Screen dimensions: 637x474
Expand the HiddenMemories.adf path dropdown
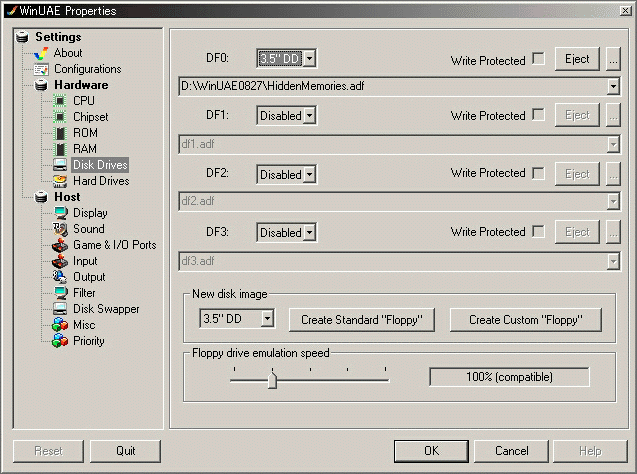[612, 87]
